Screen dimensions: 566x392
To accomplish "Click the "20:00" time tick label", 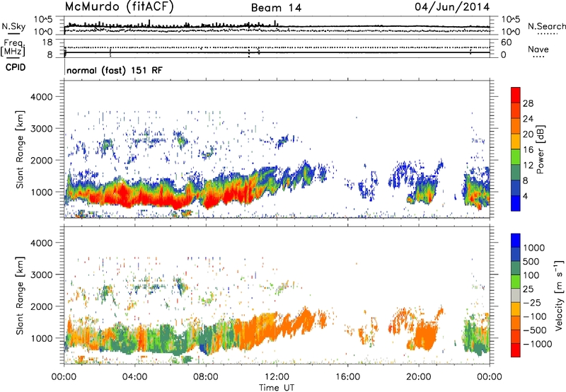I will click(418, 377).
